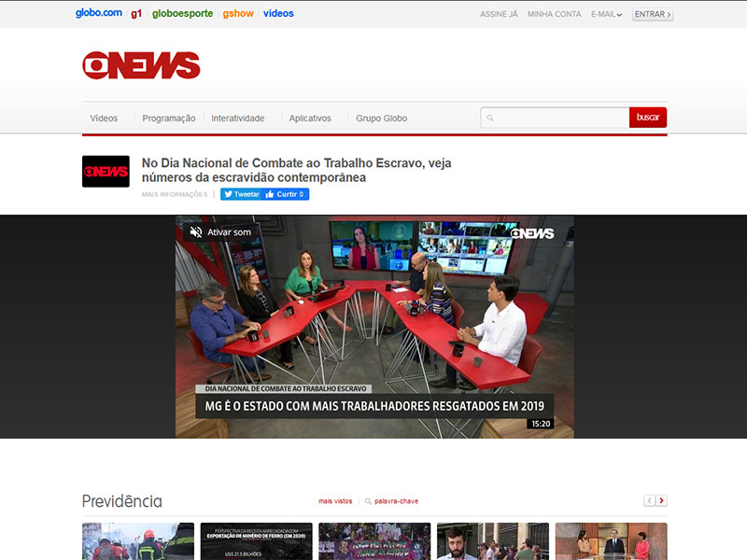Click the Previdência section heading
747x560 pixels.
pos(122,501)
